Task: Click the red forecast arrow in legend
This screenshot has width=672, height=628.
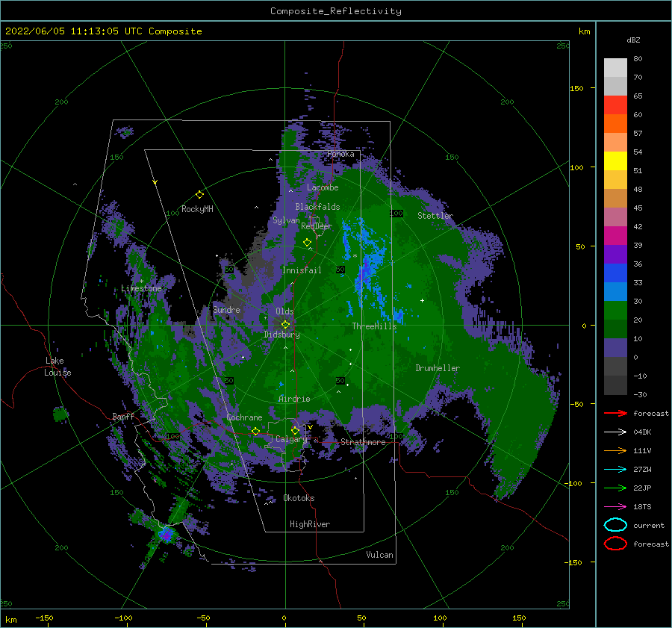Action: pos(615,413)
